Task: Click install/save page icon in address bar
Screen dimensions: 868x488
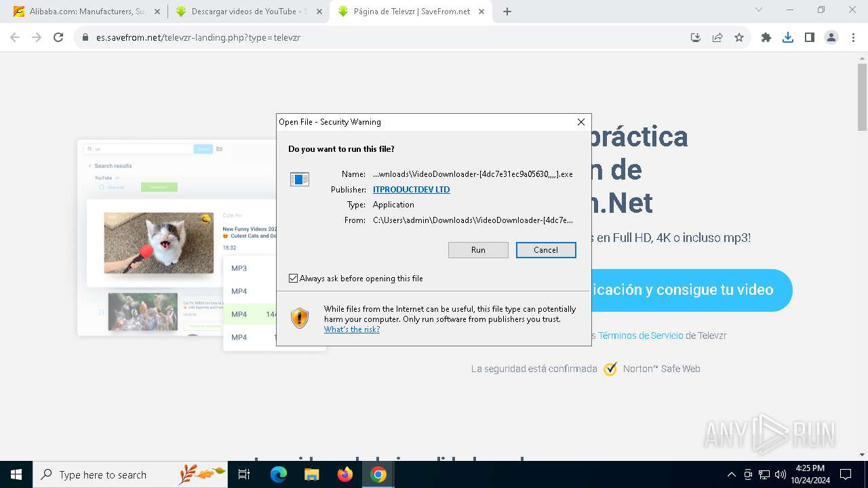Action: click(696, 38)
